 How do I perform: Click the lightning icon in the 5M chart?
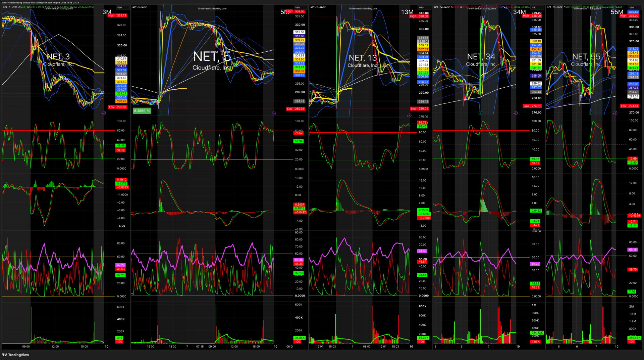click(x=273, y=114)
